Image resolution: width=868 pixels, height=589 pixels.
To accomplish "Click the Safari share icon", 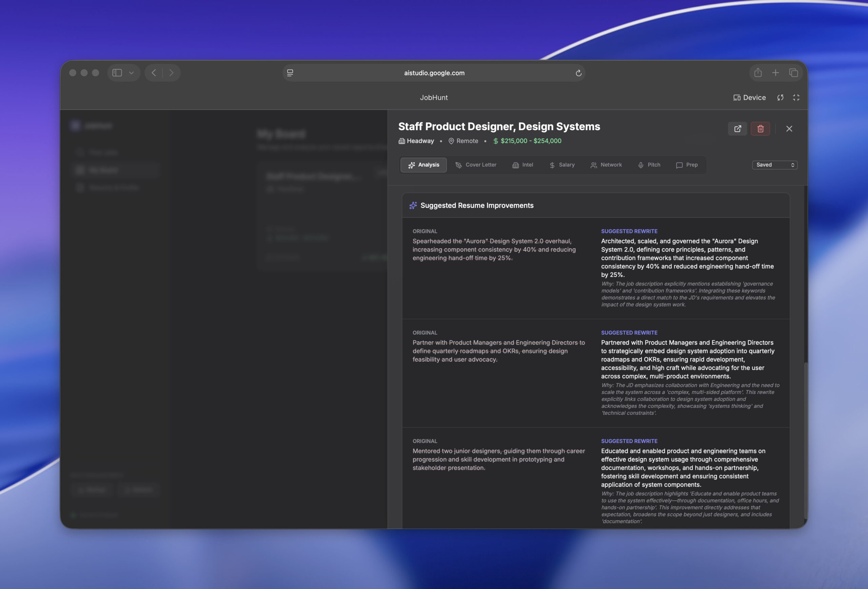I will [757, 73].
